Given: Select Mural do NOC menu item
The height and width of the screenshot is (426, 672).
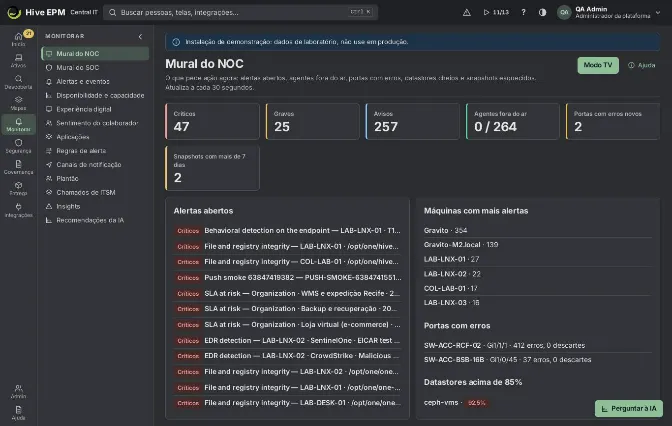Looking at the screenshot, I should pyautogui.click(x=95, y=54).
